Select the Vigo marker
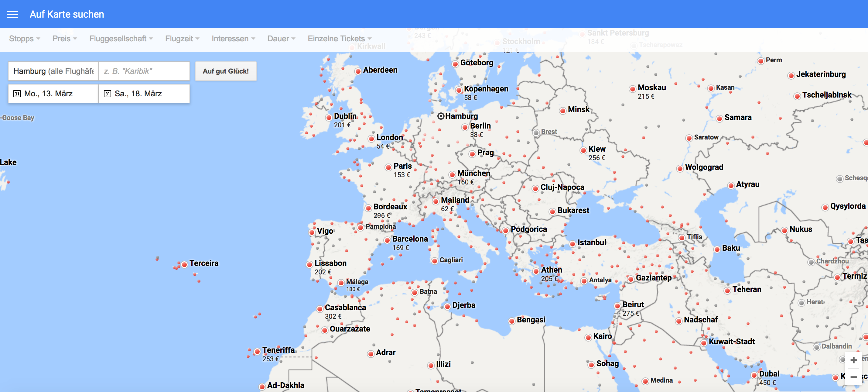This screenshot has height=392, width=868. point(312,232)
